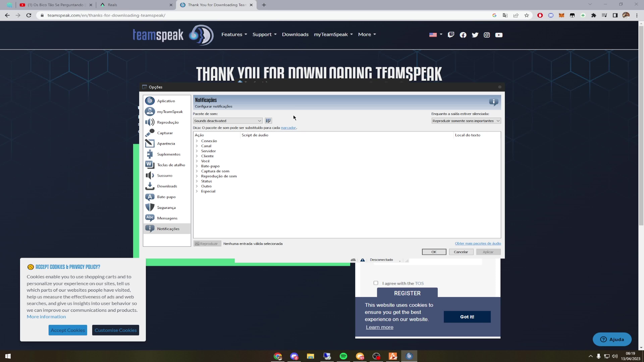
Task: Open the Obter mais pacotes de áudio link
Action: pos(477,243)
